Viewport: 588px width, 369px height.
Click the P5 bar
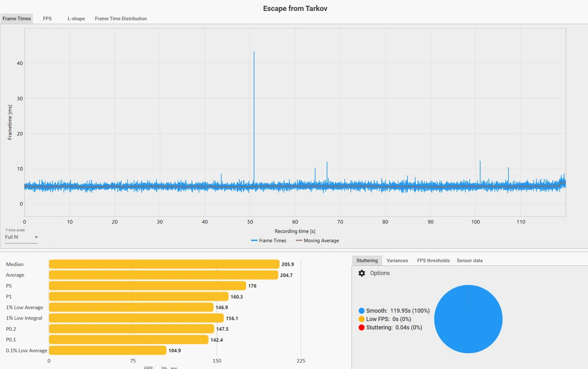pos(147,286)
